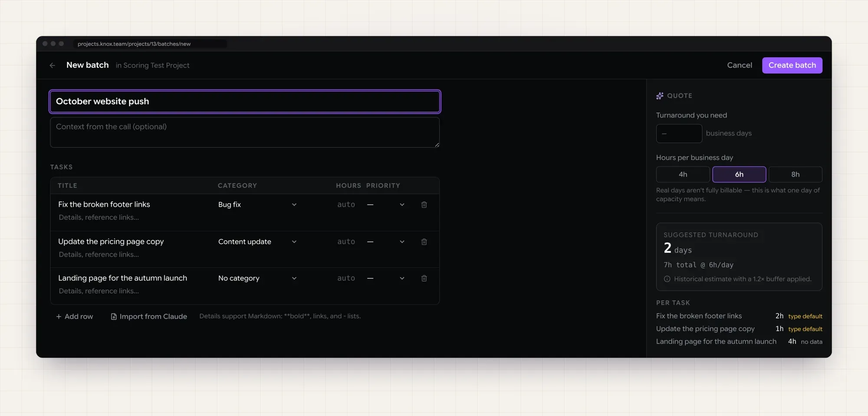Open the Content update category dropdown
Image resolution: width=868 pixels, height=416 pixels.
click(x=257, y=242)
